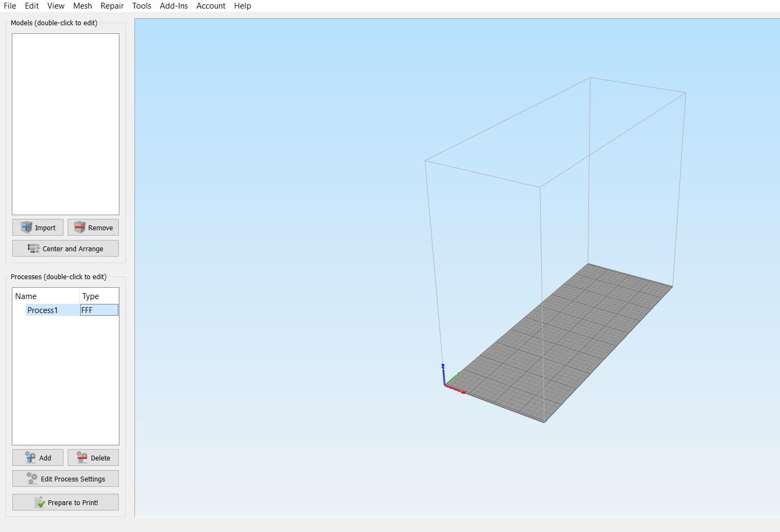Open the Repair menu

(x=112, y=6)
